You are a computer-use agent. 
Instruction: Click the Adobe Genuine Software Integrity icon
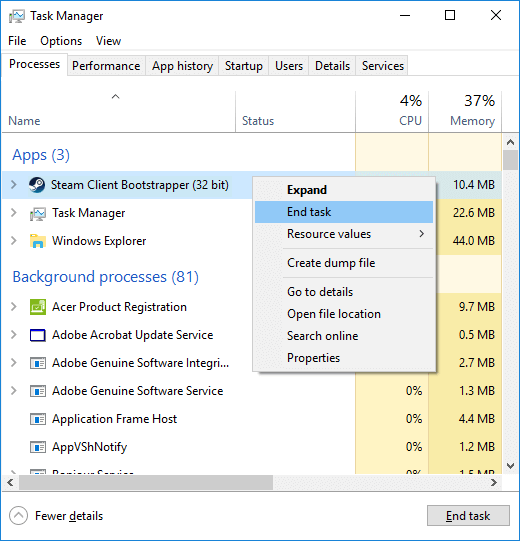[38, 363]
